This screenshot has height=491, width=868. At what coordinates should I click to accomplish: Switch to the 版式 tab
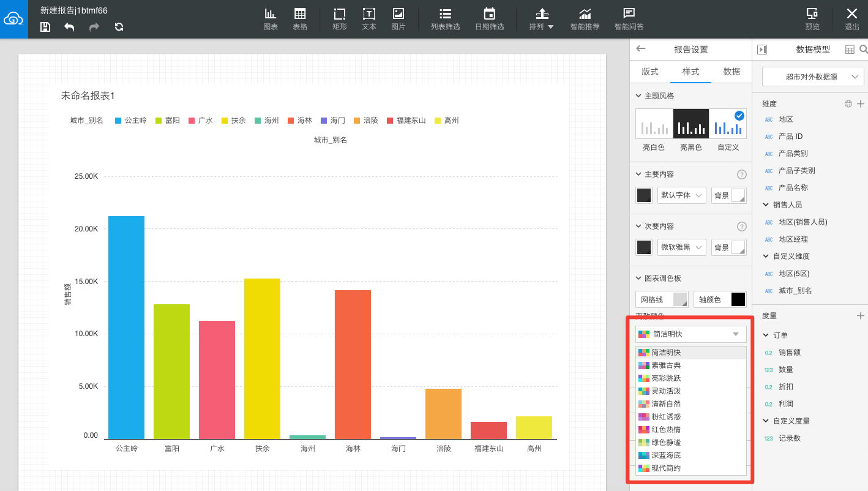coord(650,72)
